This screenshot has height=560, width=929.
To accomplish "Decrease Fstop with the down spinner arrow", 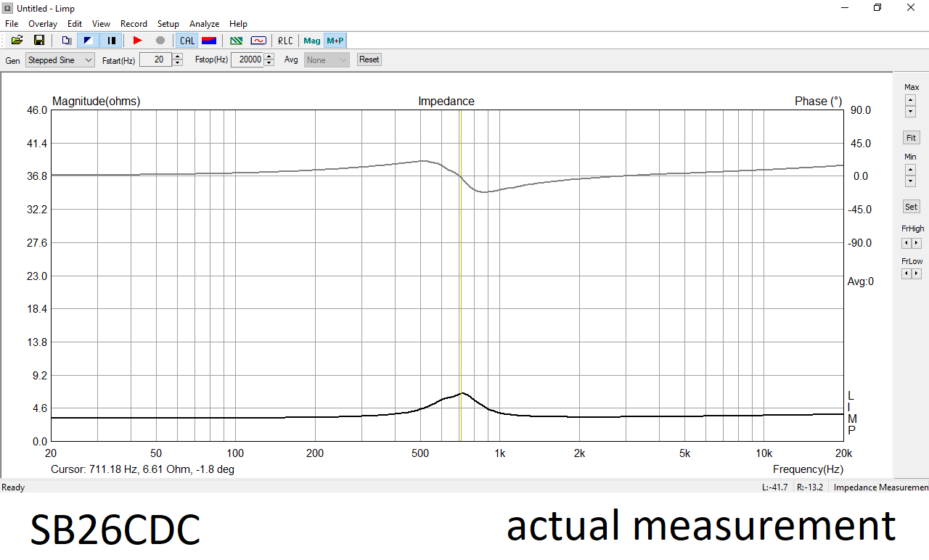I will point(269,64).
